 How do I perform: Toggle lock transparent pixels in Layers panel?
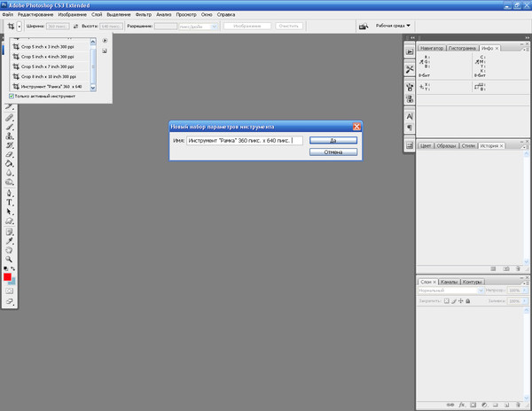point(447,301)
